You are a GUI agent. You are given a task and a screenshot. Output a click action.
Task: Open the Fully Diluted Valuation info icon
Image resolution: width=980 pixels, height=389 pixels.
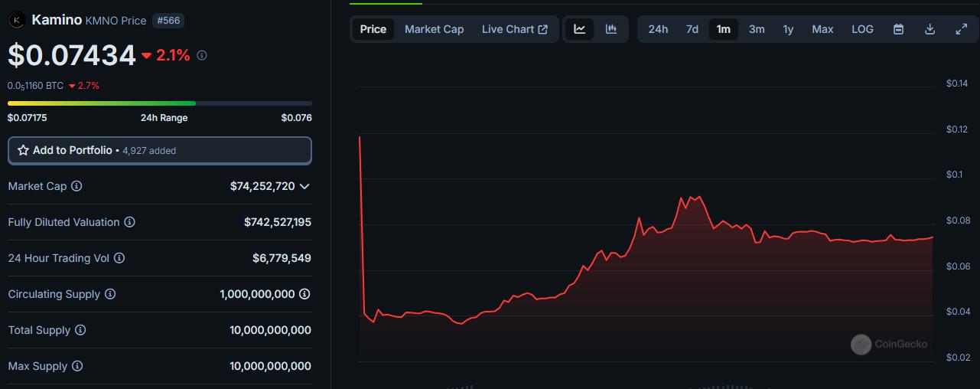(x=129, y=222)
